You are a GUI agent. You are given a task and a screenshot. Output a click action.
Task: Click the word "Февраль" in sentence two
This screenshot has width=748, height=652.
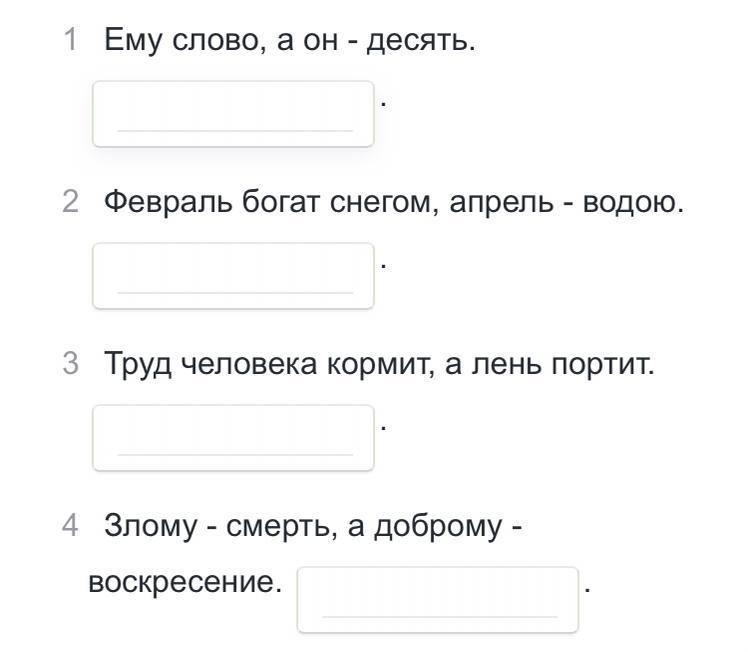(x=168, y=202)
